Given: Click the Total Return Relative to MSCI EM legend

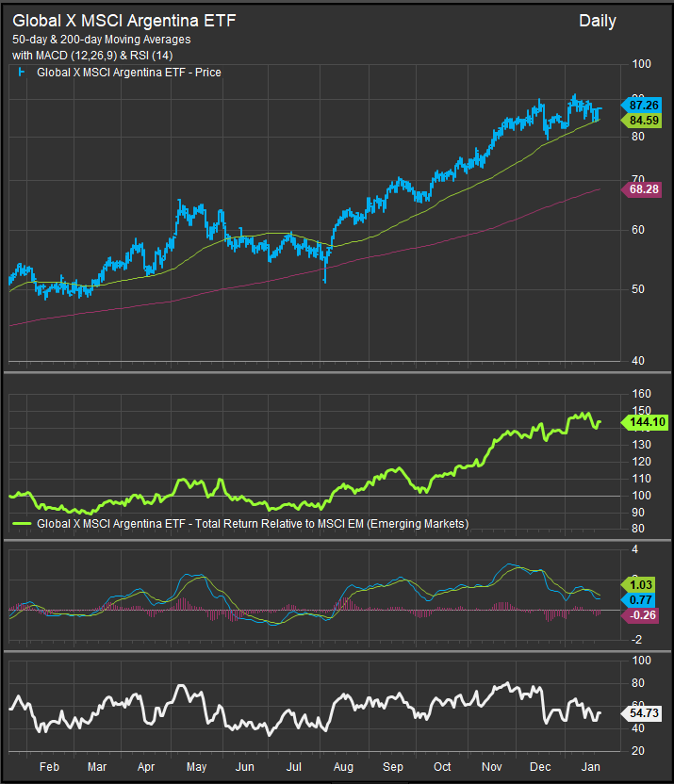Looking at the screenshot, I should click(253, 524).
